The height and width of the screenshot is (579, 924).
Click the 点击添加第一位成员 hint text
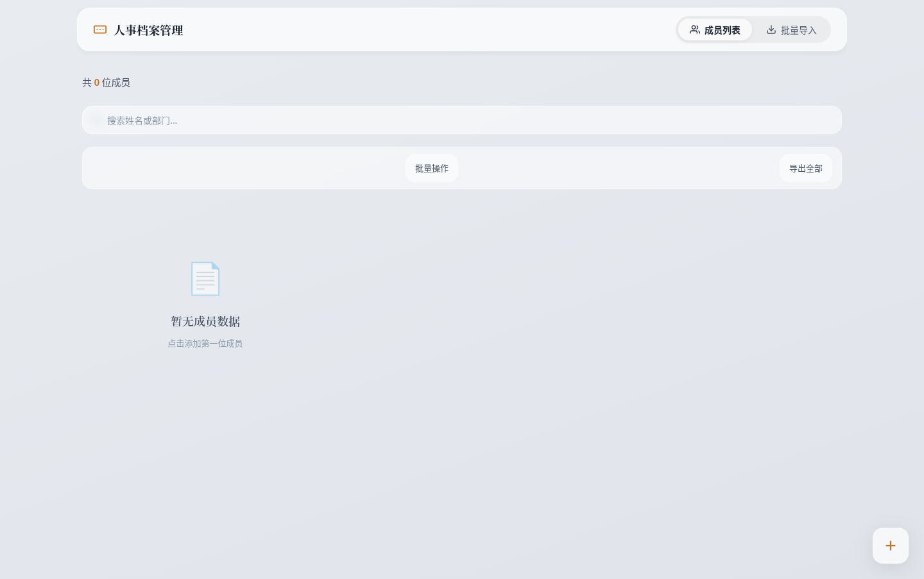205,344
